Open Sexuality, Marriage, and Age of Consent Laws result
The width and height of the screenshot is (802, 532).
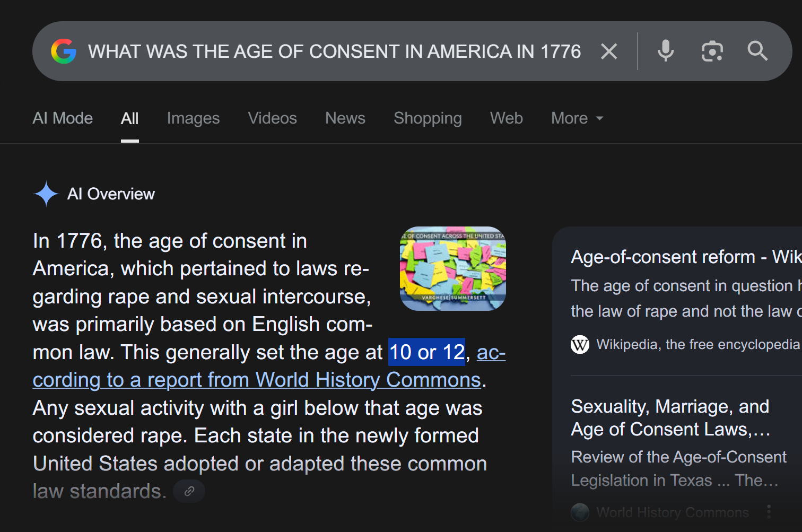[670, 417]
